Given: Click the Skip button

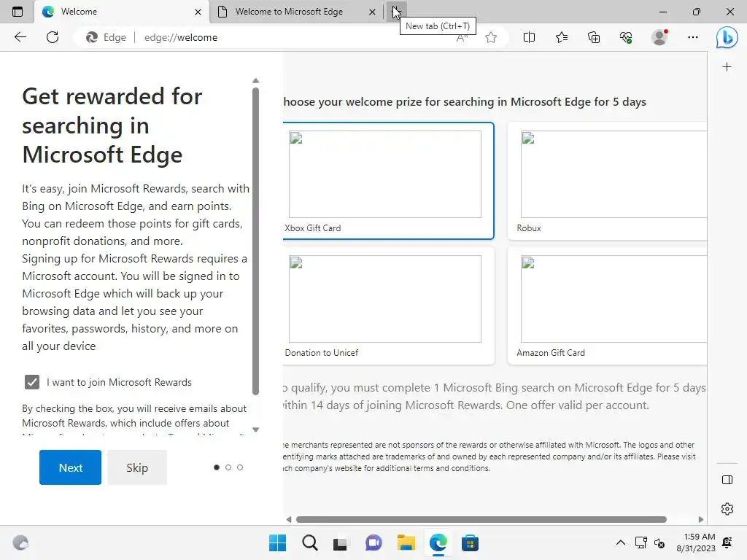Looking at the screenshot, I should 137,467.
